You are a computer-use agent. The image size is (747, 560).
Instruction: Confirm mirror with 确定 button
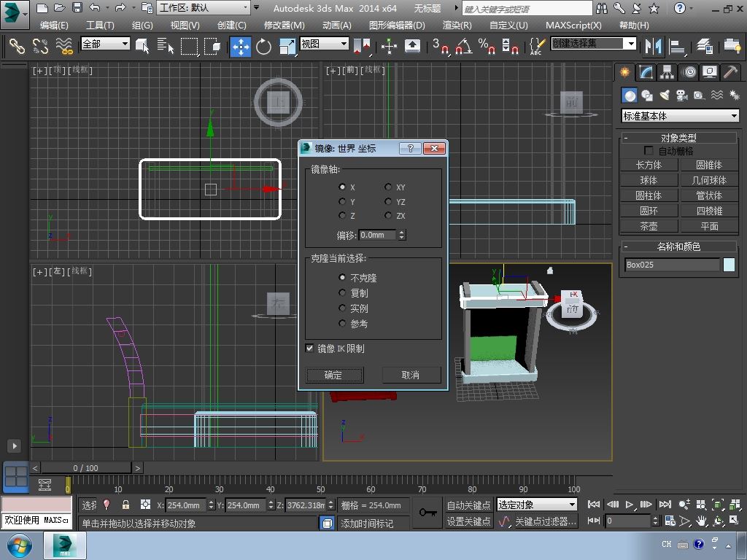click(333, 376)
